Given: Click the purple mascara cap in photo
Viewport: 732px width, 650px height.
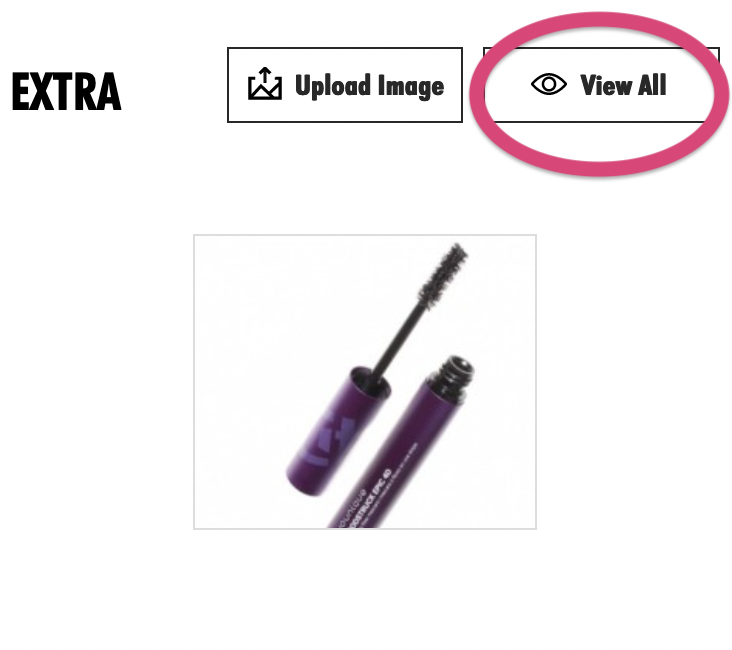Looking at the screenshot, I should 338,430.
